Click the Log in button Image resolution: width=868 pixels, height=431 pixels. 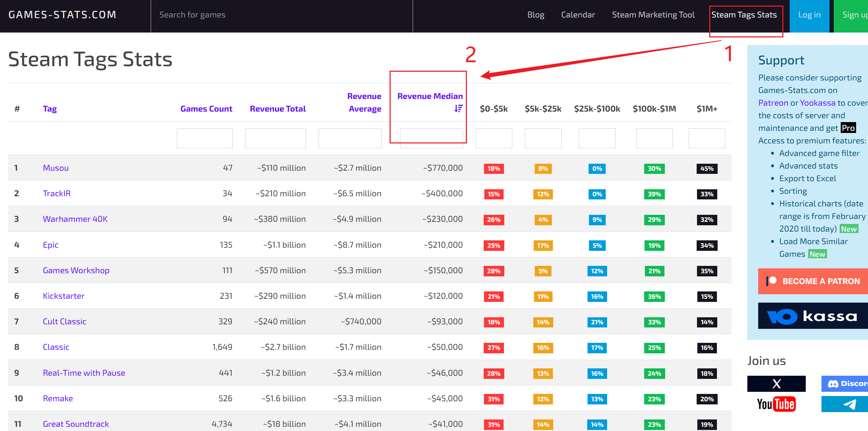tap(809, 15)
